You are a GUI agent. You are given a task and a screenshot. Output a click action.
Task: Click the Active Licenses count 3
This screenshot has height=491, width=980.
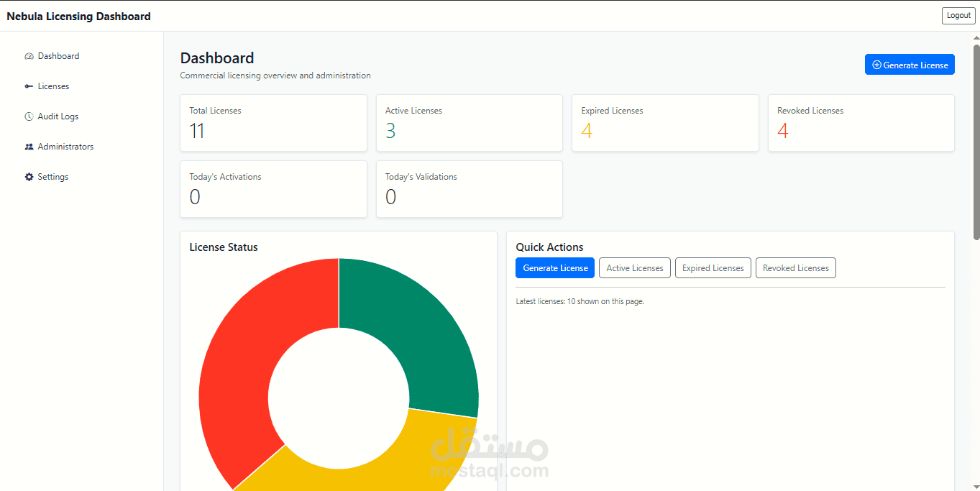tap(390, 131)
